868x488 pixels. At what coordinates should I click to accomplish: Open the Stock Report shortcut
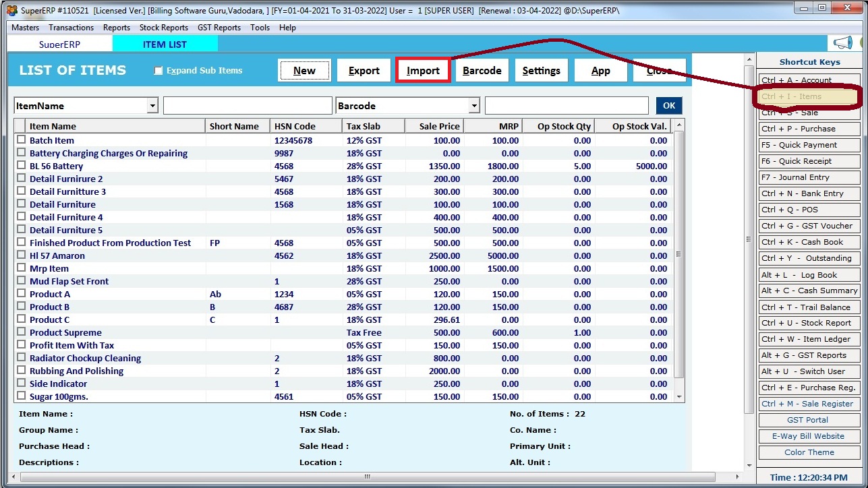(x=809, y=322)
